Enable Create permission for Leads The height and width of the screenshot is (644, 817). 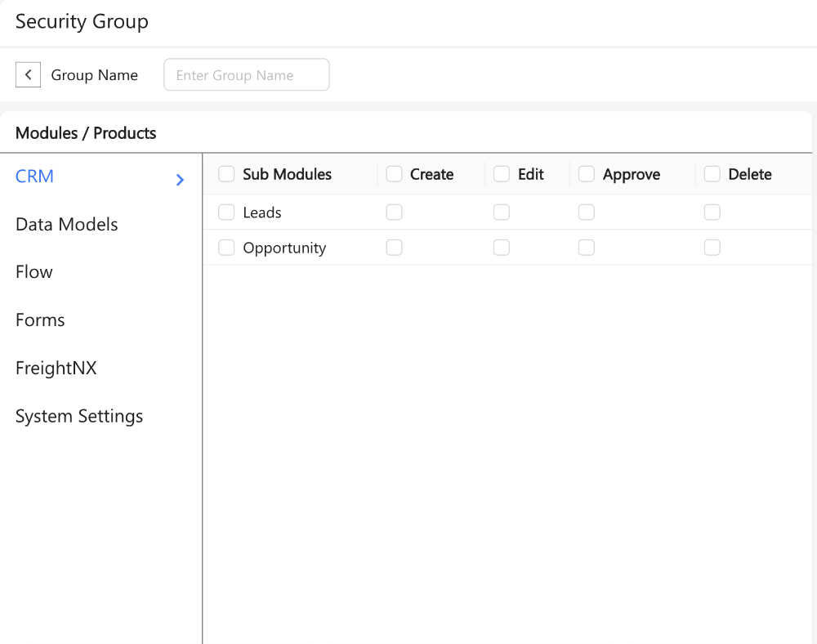[x=394, y=212]
